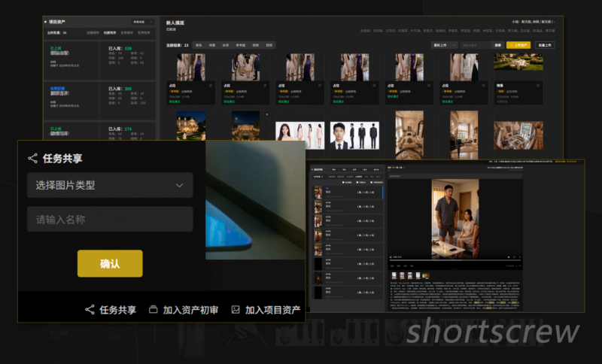This screenshot has height=364, width=602.
Task: Click the 请输入名称 input field
Action: click(110, 219)
